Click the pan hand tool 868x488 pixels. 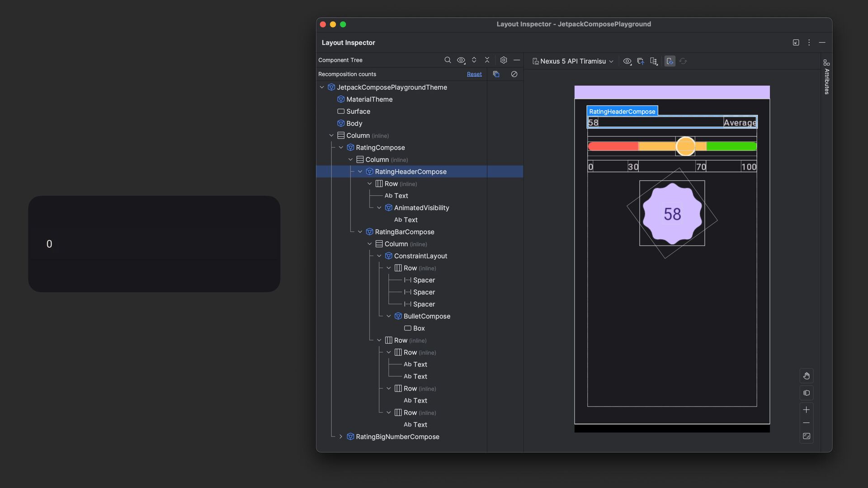(807, 376)
